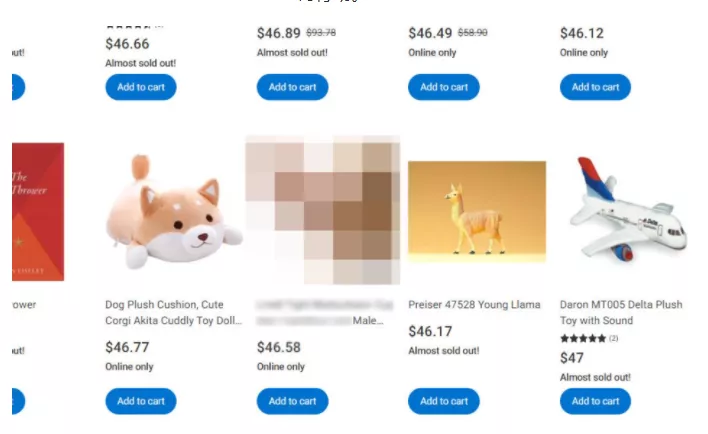Screen dimensions: 708x434
Task: Click the partially visible cart button beside the book
Action: click(x=19, y=401)
